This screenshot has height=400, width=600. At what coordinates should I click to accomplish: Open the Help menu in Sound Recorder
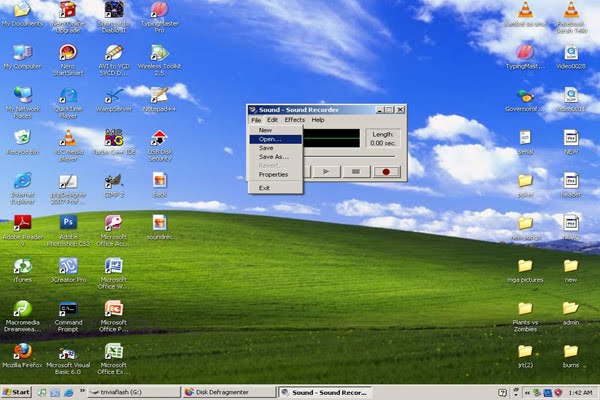tap(318, 120)
